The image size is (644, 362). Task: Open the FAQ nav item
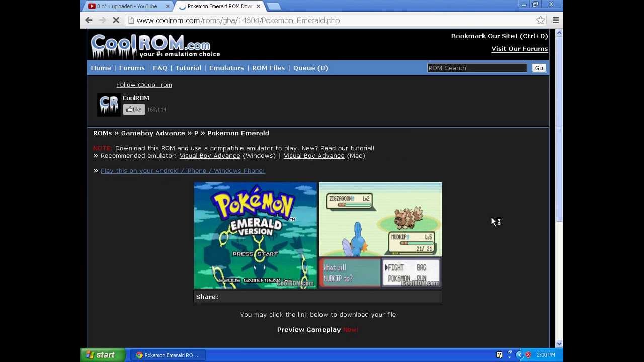point(160,68)
